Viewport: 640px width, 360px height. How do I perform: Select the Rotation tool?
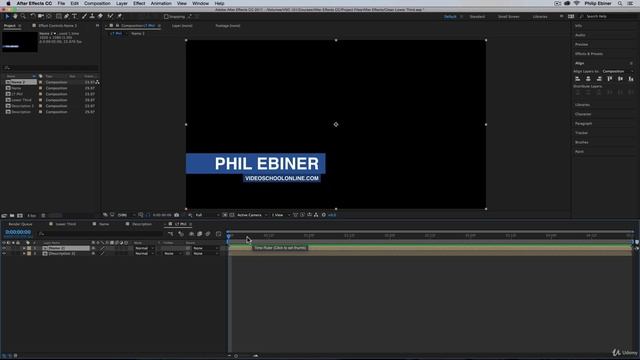(33, 16)
